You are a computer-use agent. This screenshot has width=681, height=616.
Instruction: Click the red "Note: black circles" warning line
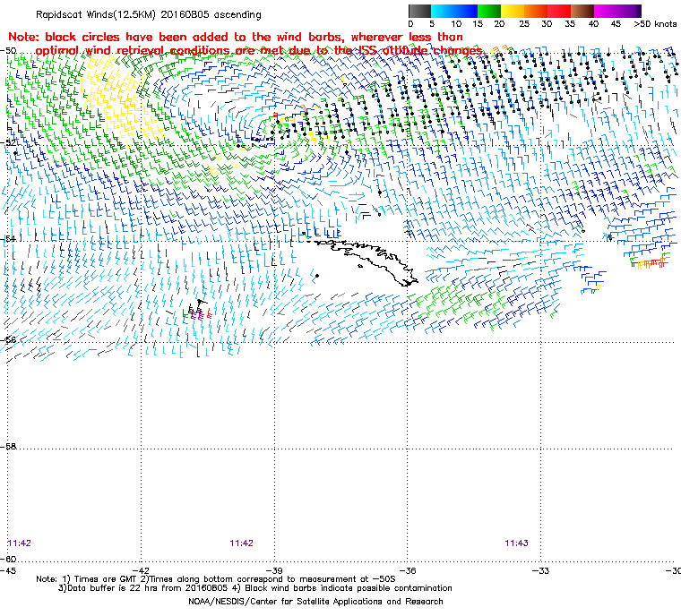click(236, 37)
